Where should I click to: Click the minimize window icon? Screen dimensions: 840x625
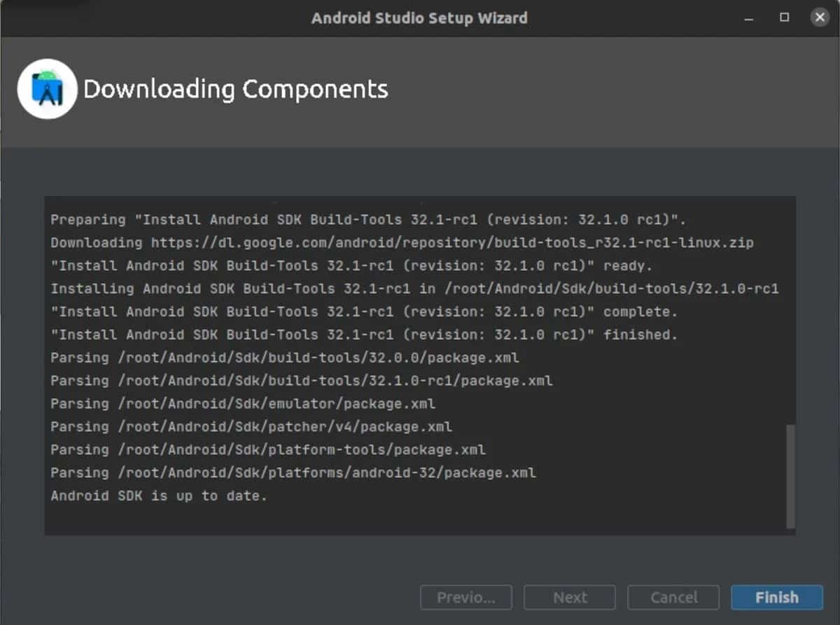pos(748,17)
